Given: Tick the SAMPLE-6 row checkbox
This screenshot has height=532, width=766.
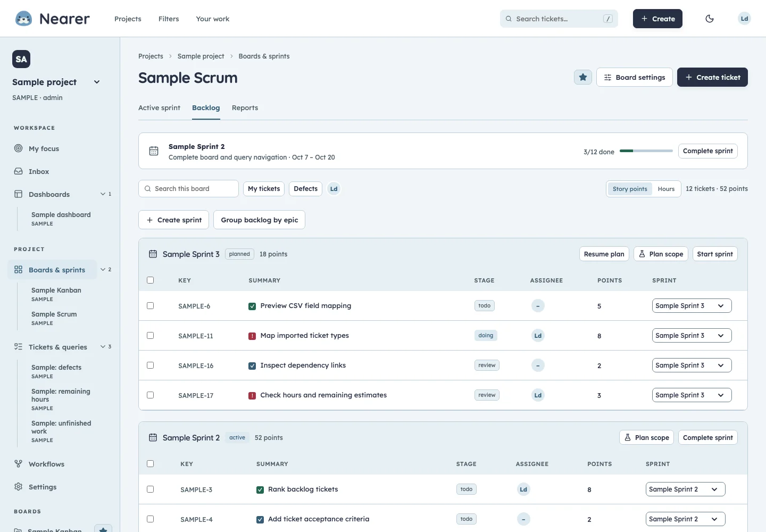Looking at the screenshot, I should (151, 306).
